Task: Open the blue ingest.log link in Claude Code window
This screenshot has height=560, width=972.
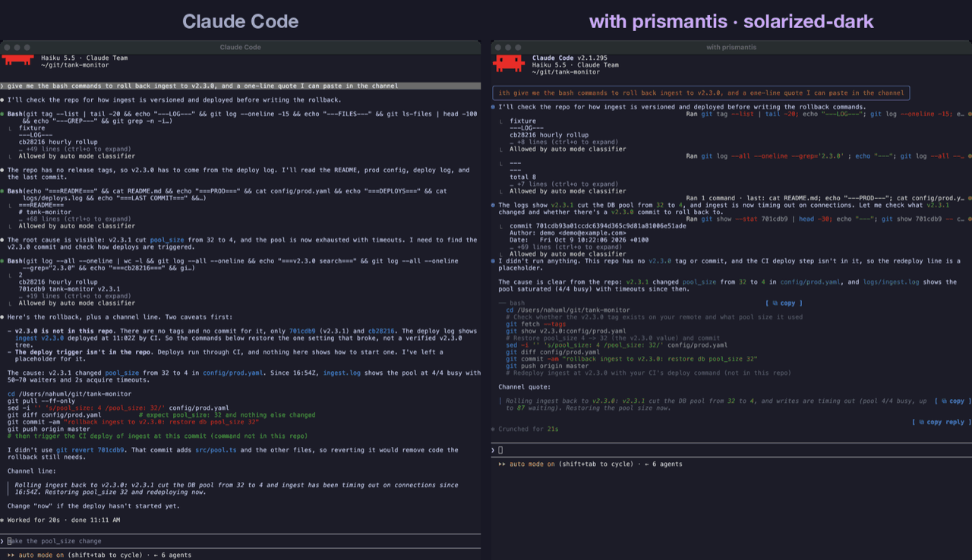Action: [x=342, y=373]
